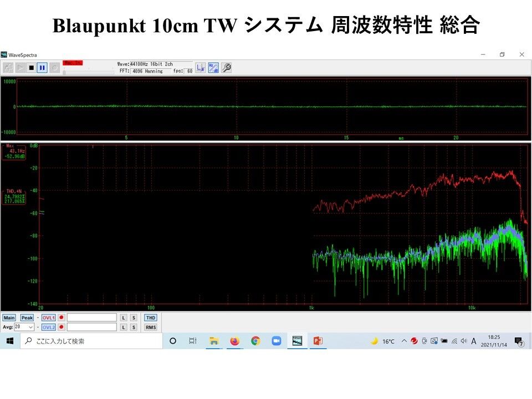Click the L load button for OVL1
This screenshot has width=532, height=399.
(x=124, y=318)
